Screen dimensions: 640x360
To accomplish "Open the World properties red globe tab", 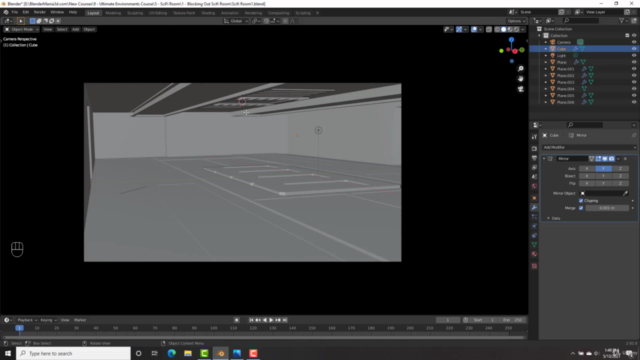I will point(534,186).
